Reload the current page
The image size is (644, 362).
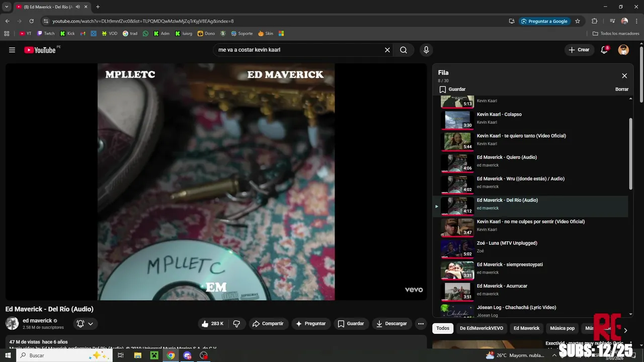32,21
